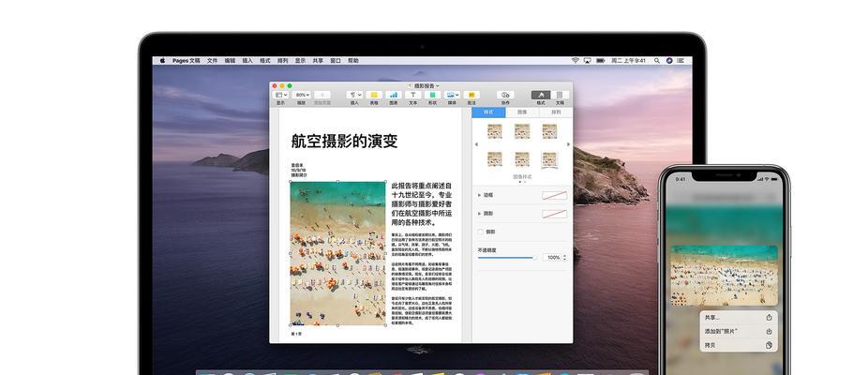Open the Edit (编辑) menu
The height and width of the screenshot is (375, 868).
(230, 60)
